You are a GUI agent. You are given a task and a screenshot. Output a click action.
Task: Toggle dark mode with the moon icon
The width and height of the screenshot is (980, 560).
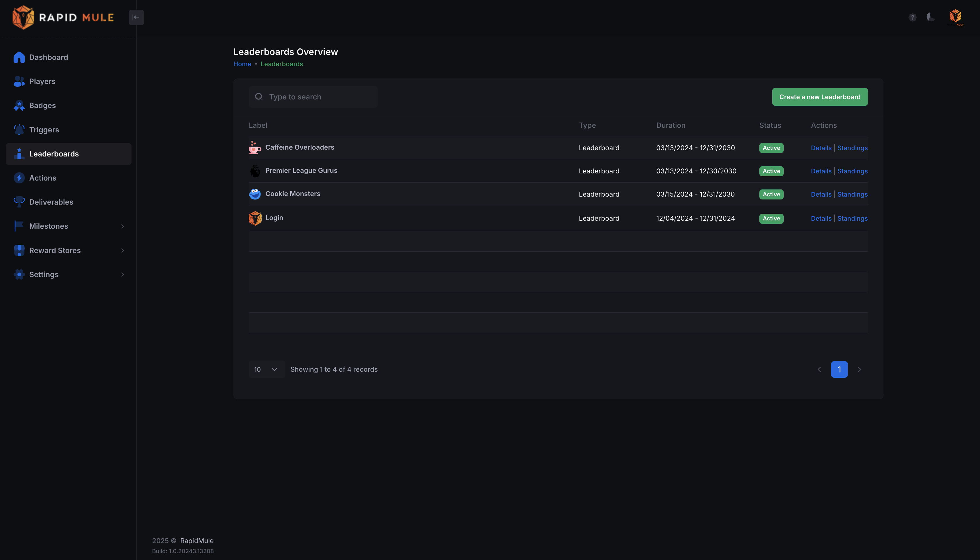click(x=930, y=17)
